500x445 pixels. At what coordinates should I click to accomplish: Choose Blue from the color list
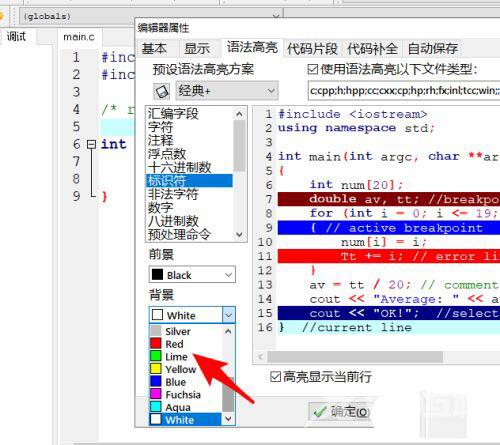pyautogui.click(x=185, y=382)
